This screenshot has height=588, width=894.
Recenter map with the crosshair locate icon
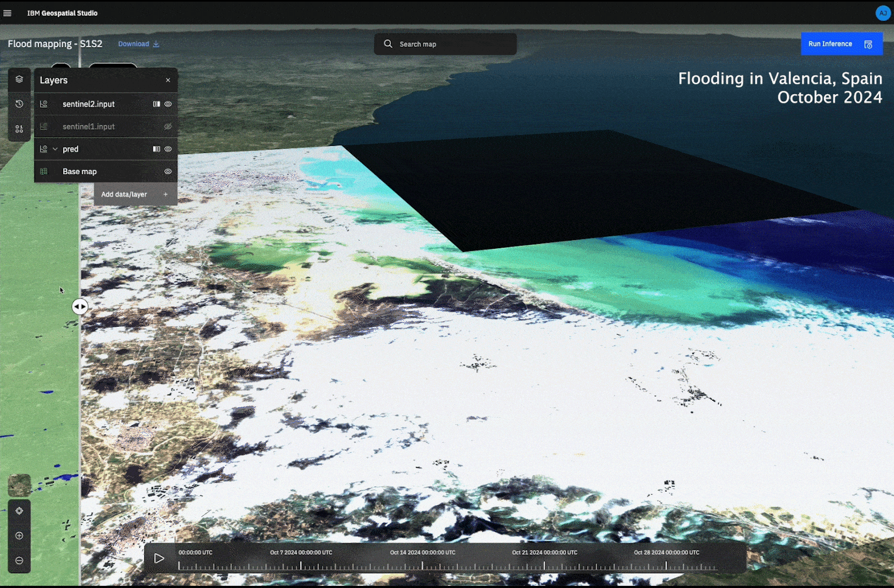tap(19, 511)
